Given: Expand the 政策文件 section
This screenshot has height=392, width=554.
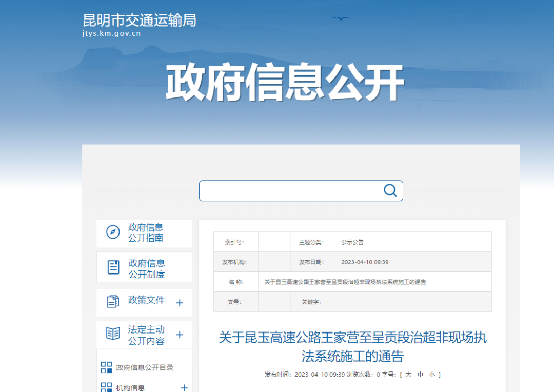Looking at the screenshot, I should pos(179,303).
